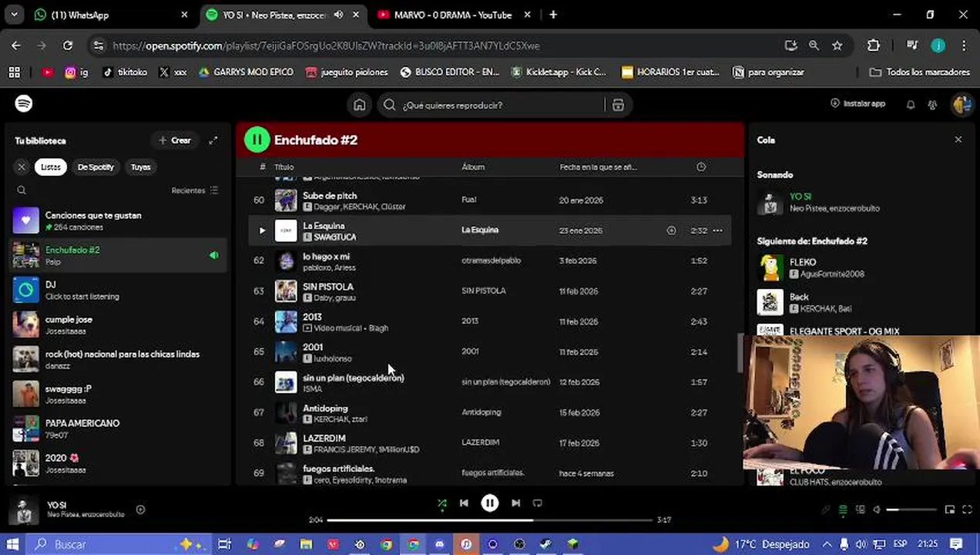980x555 pixels.
Task: Add YO SI to liked songs in player bar
Action: tap(140, 510)
